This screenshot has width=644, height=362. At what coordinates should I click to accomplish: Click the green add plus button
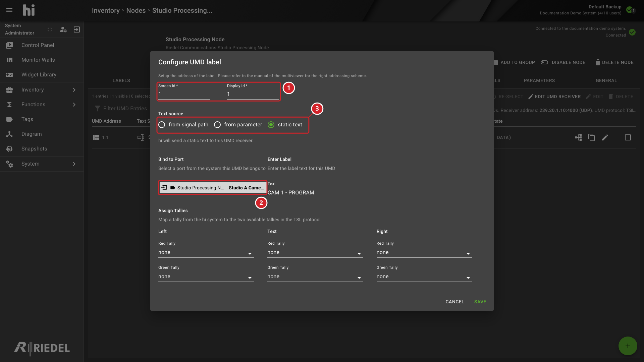point(628,346)
